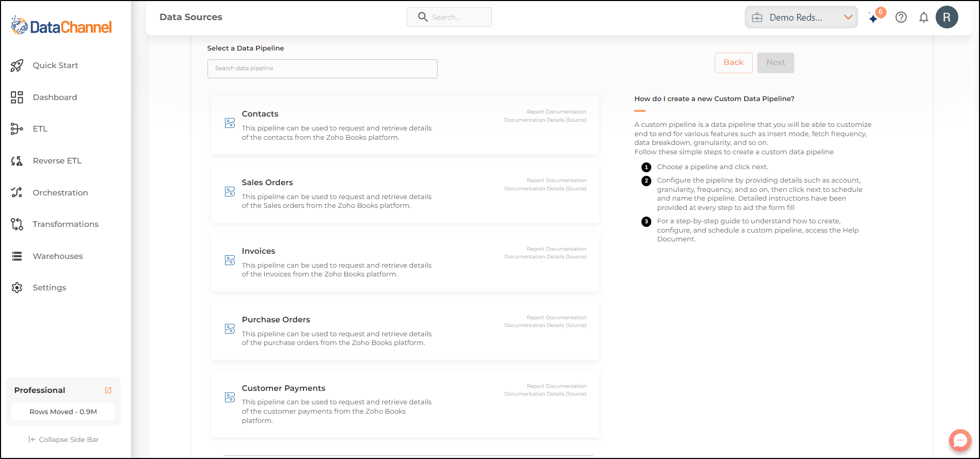The image size is (980, 459).
Task: Open the ETL section
Action: click(x=40, y=129)
